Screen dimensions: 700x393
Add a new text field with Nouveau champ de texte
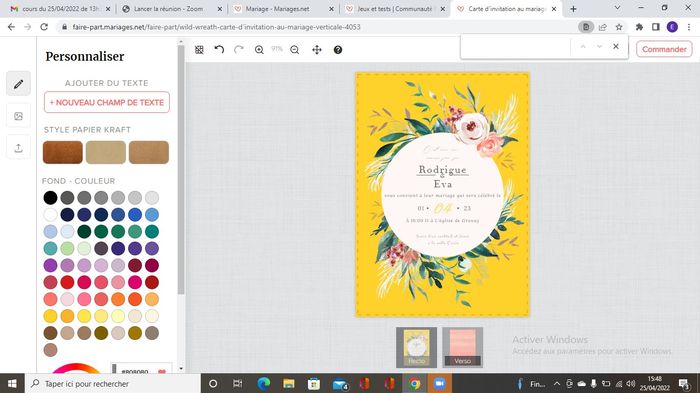[107, 102]
